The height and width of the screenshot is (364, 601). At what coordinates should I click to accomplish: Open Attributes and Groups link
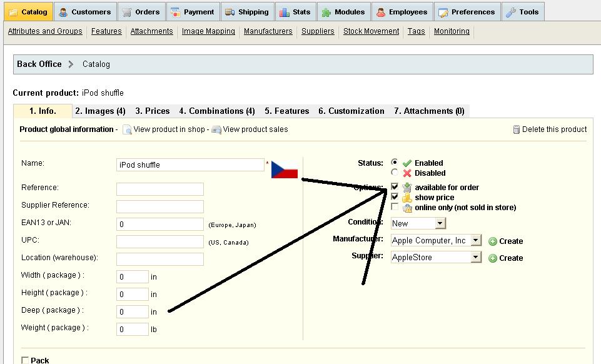[45, 31]
